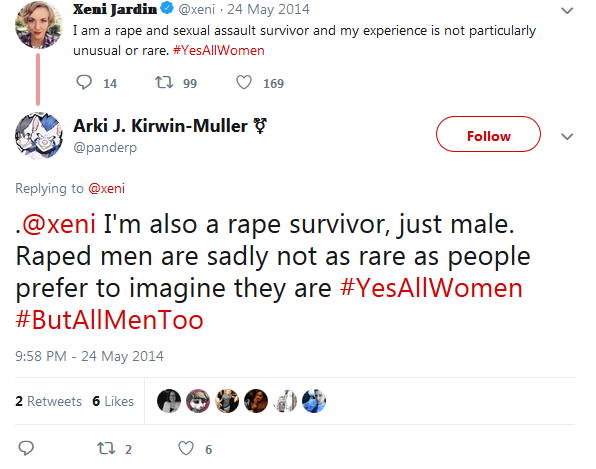Like the @panderp tweet
Viewport: 596px width, 469px height.
click(186, 448)
